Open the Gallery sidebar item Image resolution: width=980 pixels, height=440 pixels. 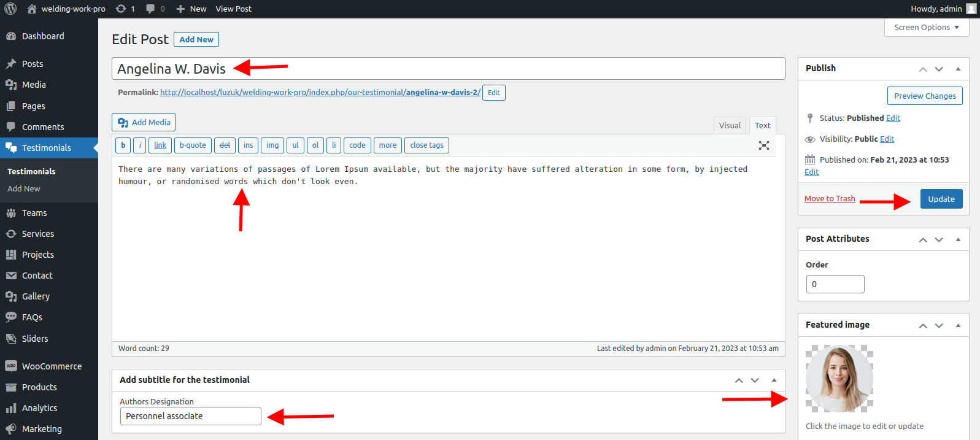tap(36, 296)
